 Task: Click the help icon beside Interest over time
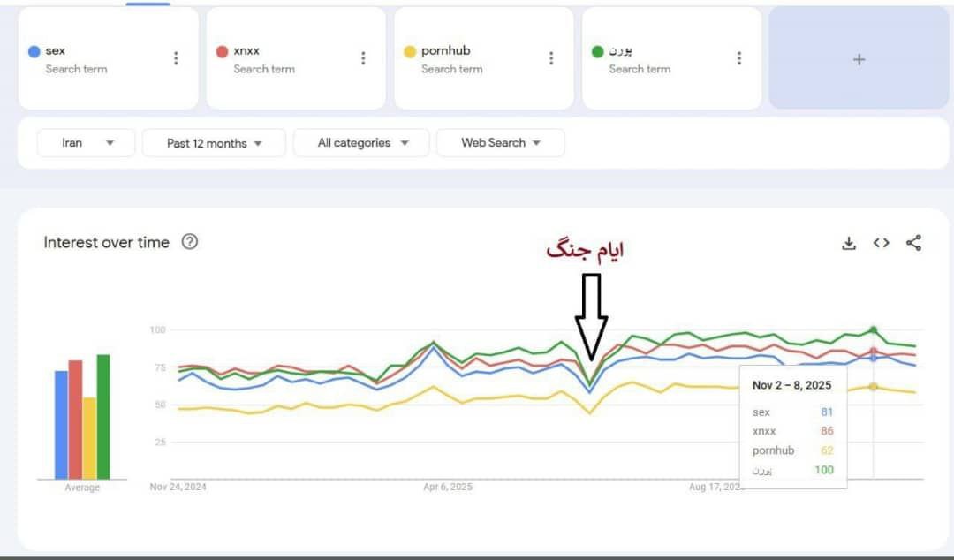tap(189, 242)
